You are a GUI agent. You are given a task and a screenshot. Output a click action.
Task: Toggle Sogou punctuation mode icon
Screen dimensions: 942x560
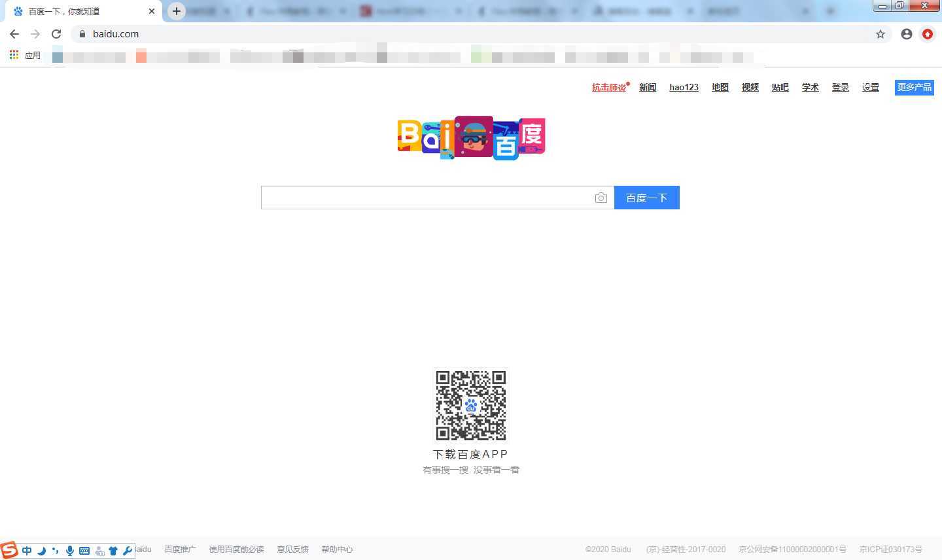[56, 551]
